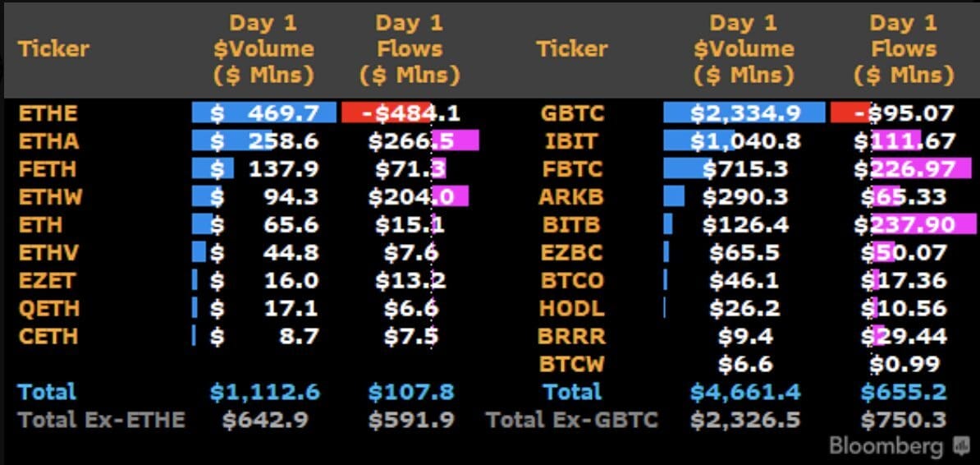Image resolution: width=980 pixels, height=465 pixels.
Task: Click the Total Ex-ETHE row label
Action: pyautogui.click(x=101, y=419)
